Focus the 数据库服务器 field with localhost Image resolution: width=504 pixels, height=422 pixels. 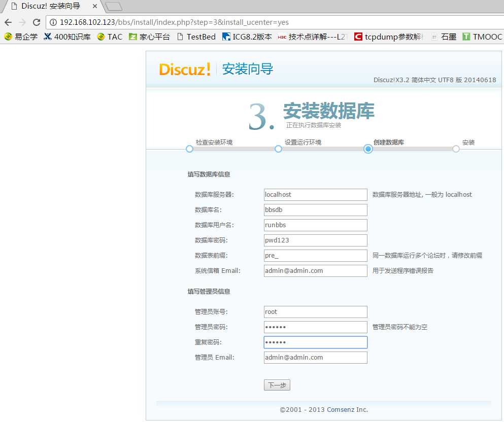pos(316,195)
